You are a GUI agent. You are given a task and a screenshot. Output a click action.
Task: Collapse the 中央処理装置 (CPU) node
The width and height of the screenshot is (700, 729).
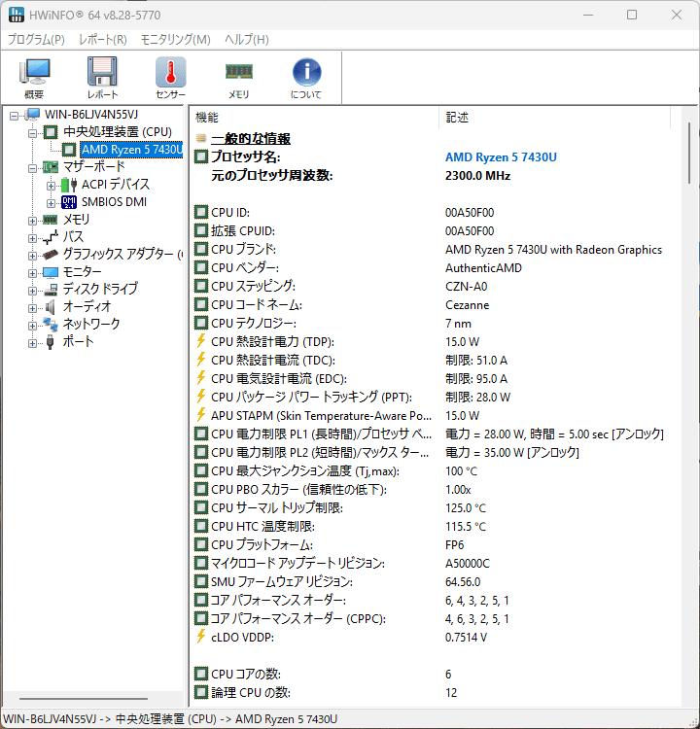point(33,132)
